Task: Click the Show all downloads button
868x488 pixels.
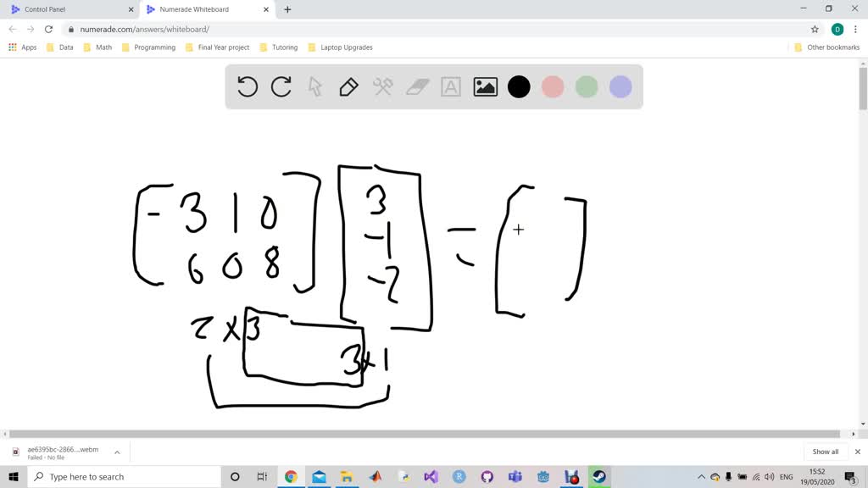Action: (x=825, y=451)
